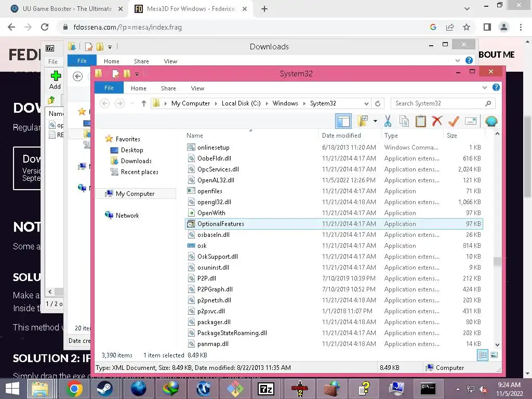Click Chrome reload page icon
The width and height of the screenshot is (532, 399).
pyautogui.click(x=45, y=27)
